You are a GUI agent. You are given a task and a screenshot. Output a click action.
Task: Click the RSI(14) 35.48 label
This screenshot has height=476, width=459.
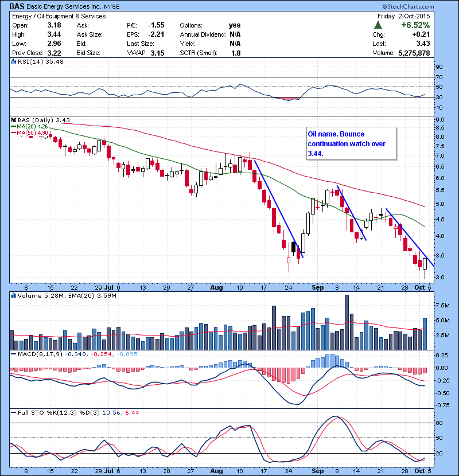point(41,61)
